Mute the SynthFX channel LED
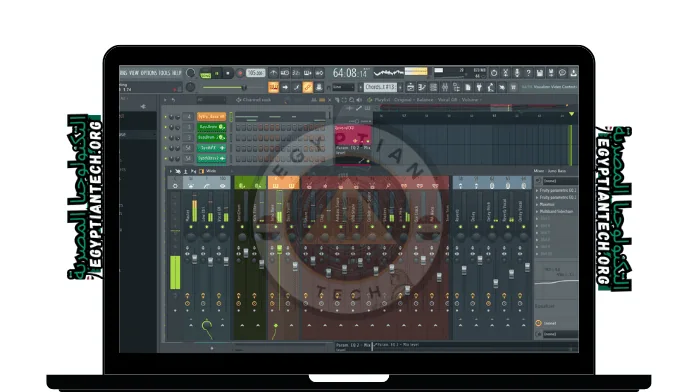The image size is (698, 392). tap(166, 148)
